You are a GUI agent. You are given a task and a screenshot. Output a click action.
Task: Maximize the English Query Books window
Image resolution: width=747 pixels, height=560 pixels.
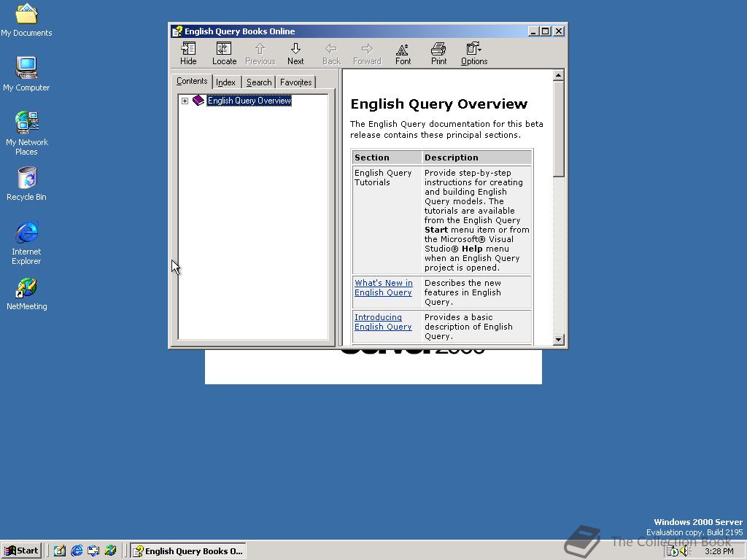pos(546,31)
